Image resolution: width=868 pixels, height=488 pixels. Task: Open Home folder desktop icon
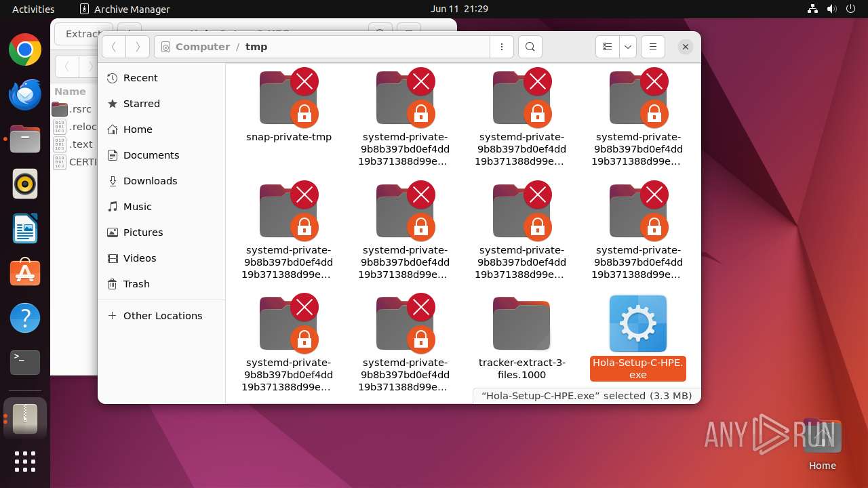coord(822,445)
